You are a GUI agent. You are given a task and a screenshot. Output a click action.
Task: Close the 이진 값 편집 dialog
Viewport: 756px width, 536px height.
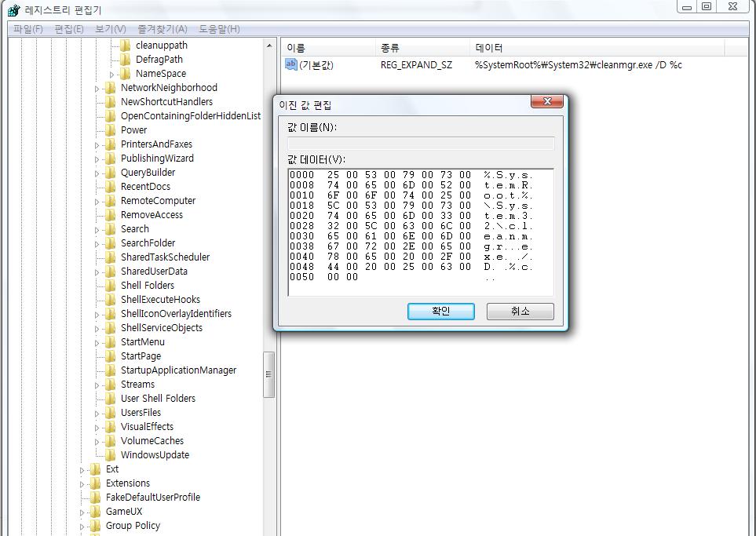tap(546, 101)
